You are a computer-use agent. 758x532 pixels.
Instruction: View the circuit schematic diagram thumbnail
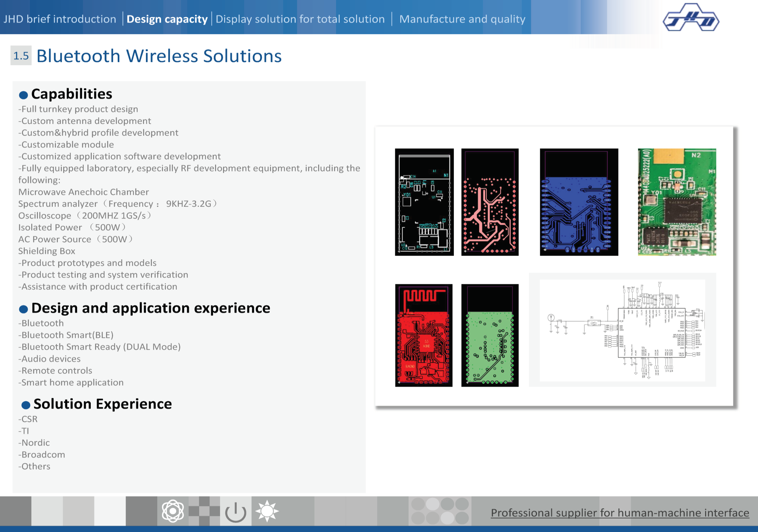(x=622, y=330)
